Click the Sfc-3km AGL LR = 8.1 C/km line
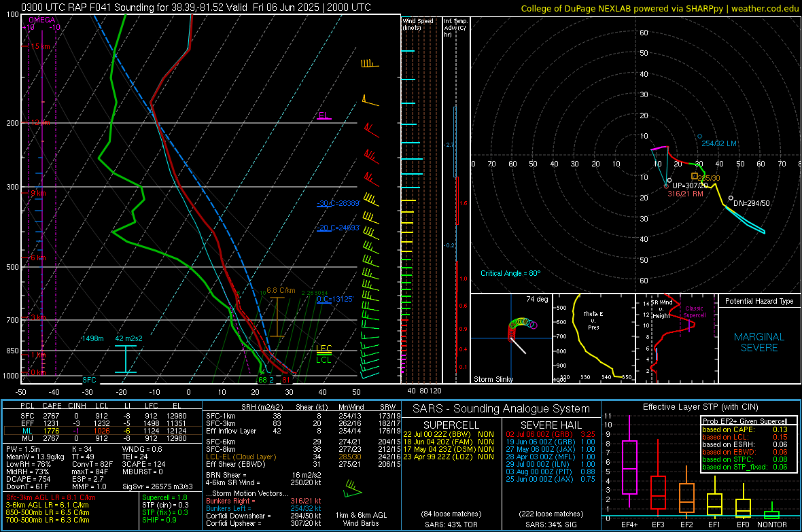 pyautogui.click(x=51, y=497)
